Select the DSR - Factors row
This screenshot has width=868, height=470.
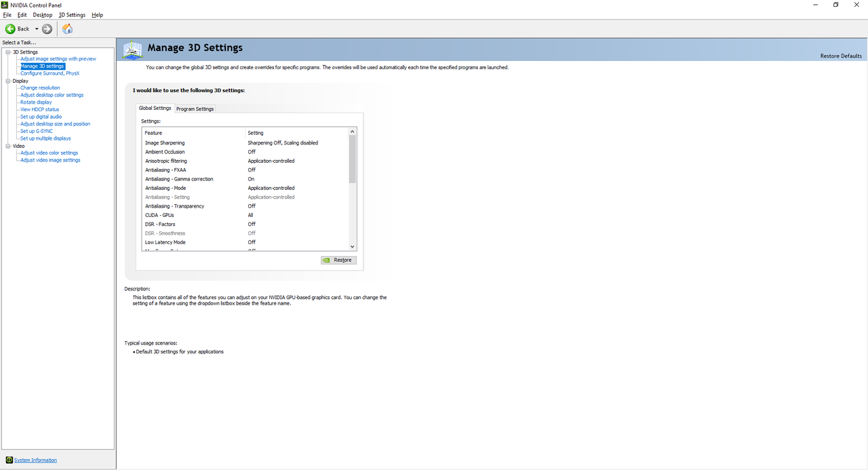click(245, 224)
